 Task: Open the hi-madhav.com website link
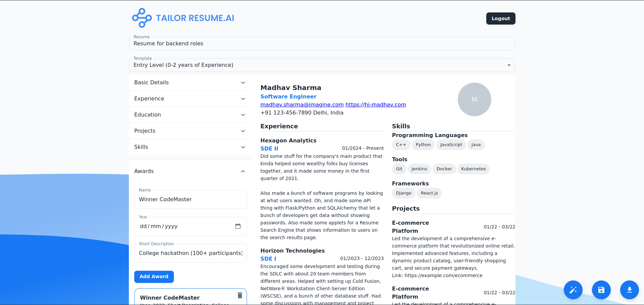(x=376, y=104)
